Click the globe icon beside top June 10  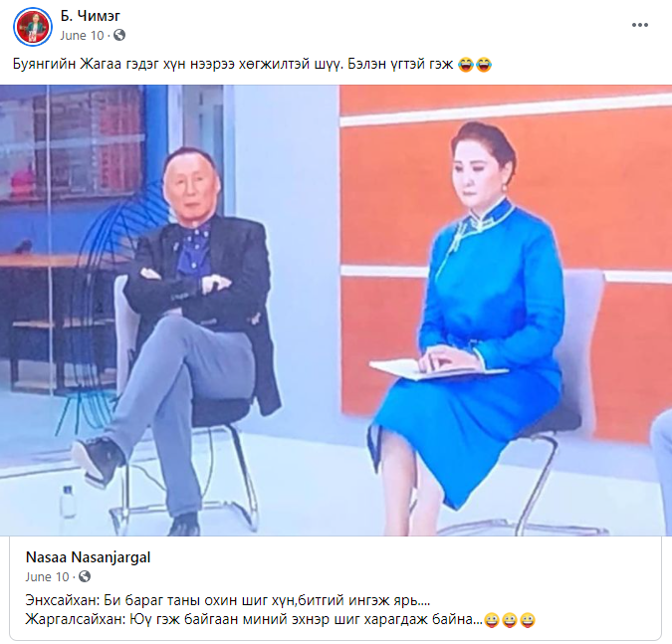tap(119, 35)
